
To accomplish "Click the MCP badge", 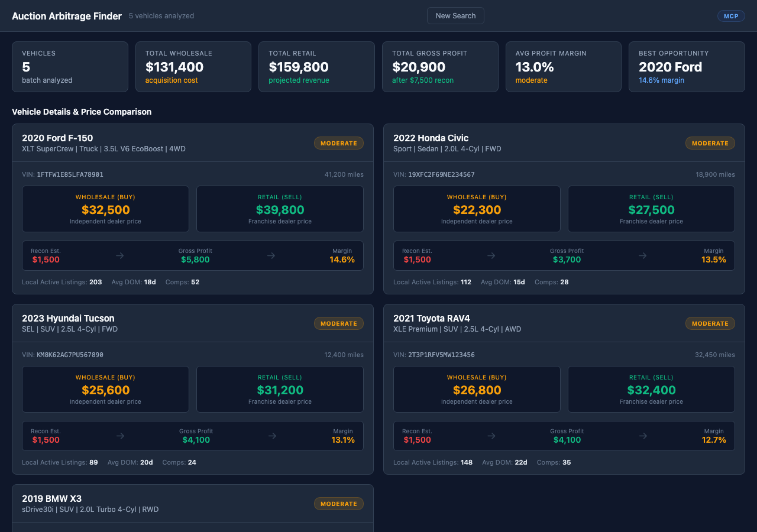I will tap(731, 16).
